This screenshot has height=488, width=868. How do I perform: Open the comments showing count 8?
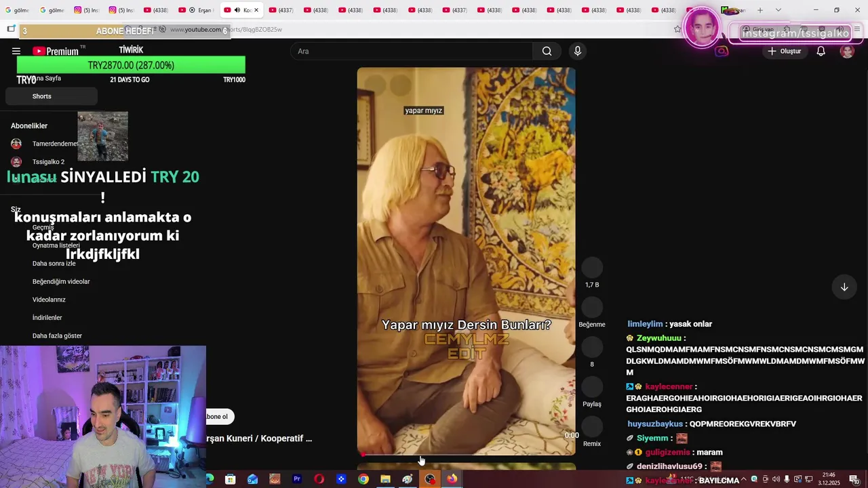click(592, 347)
